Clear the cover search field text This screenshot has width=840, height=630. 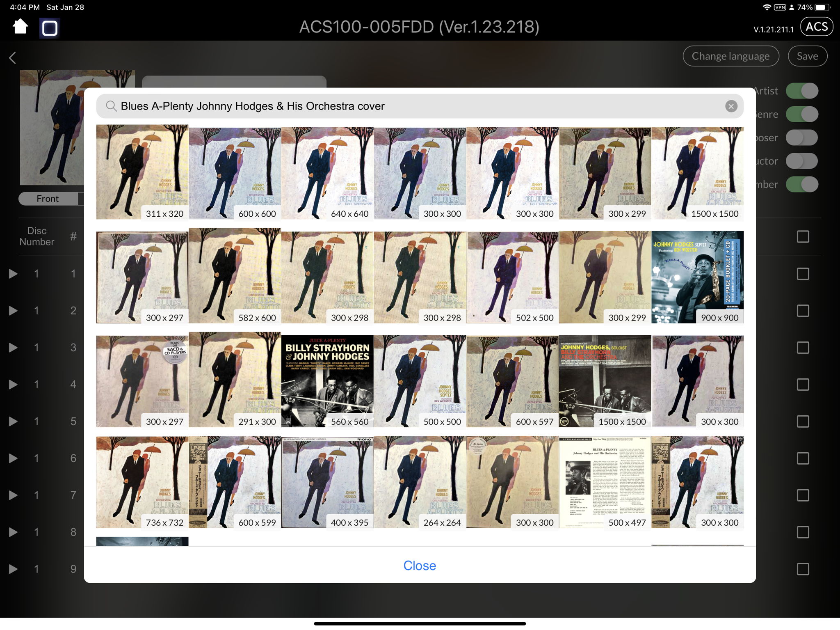(x=731, y=106)
